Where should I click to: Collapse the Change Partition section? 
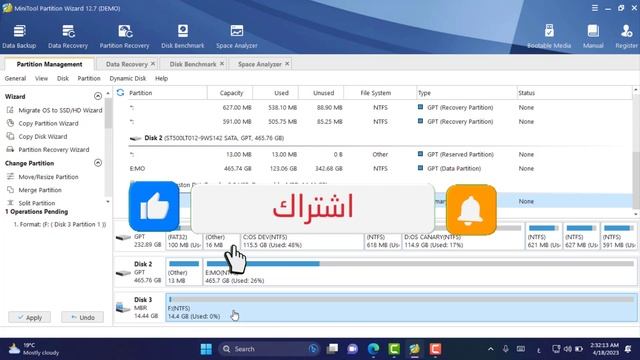(x=98, y=163)
